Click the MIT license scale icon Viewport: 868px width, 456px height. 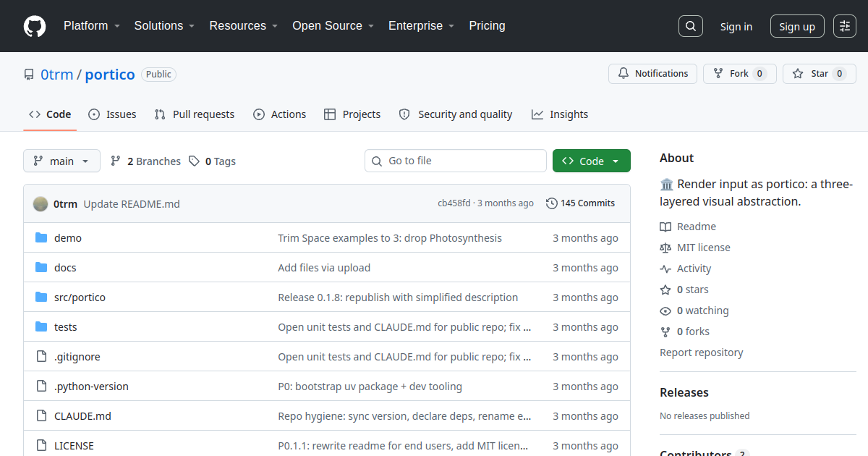click(665, 248)
